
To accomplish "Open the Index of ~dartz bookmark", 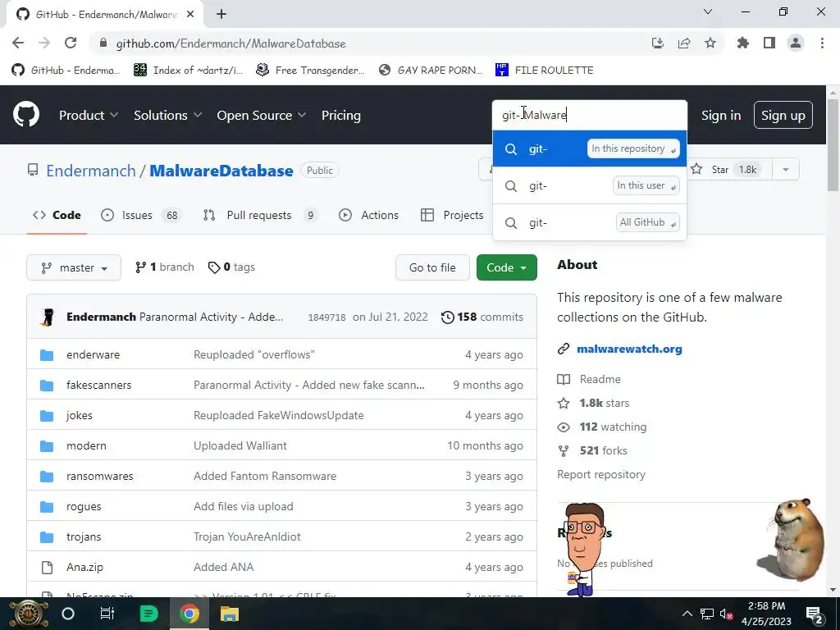I will point(189,70).
